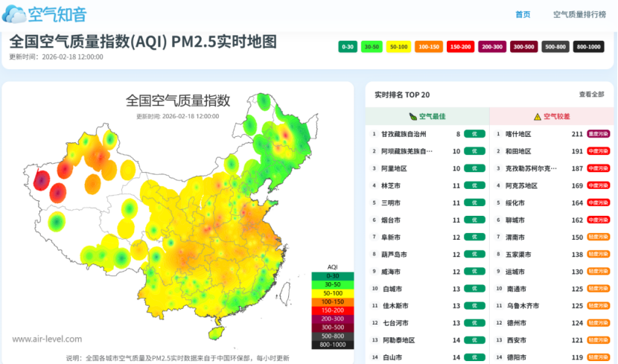Select the 空气较差 ranking tab
This screenshot has height=364, width=618.
coord(552,116)
